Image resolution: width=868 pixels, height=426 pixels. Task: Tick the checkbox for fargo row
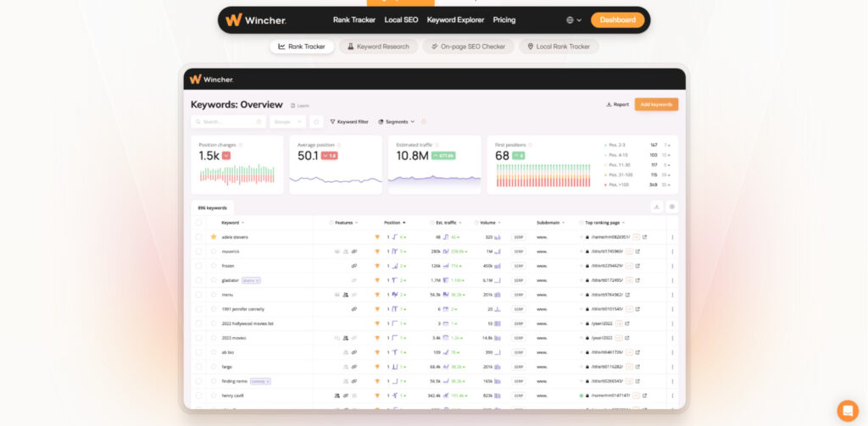tap(198, 367)
